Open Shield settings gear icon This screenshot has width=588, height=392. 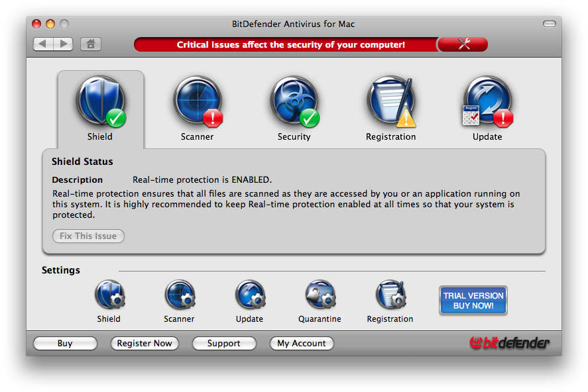[x=110, y=295]
